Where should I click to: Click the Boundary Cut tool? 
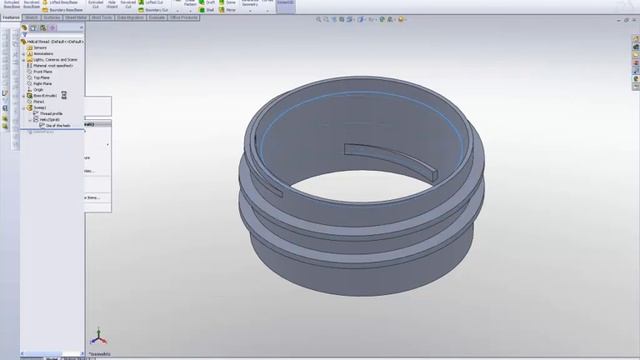click(x=153, y=10)
